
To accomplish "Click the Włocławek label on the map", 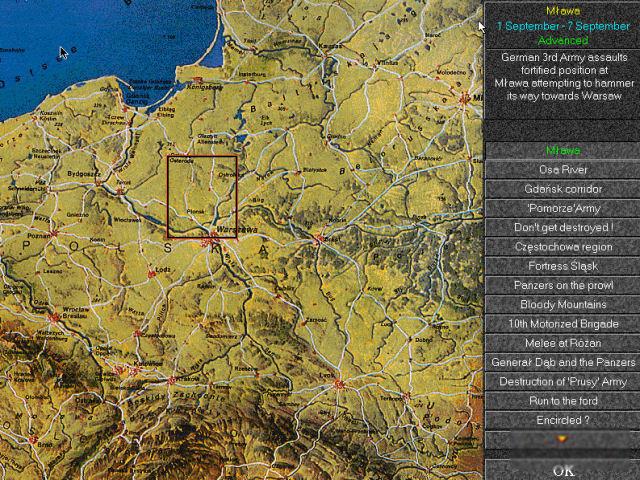I will click(128, 220).
